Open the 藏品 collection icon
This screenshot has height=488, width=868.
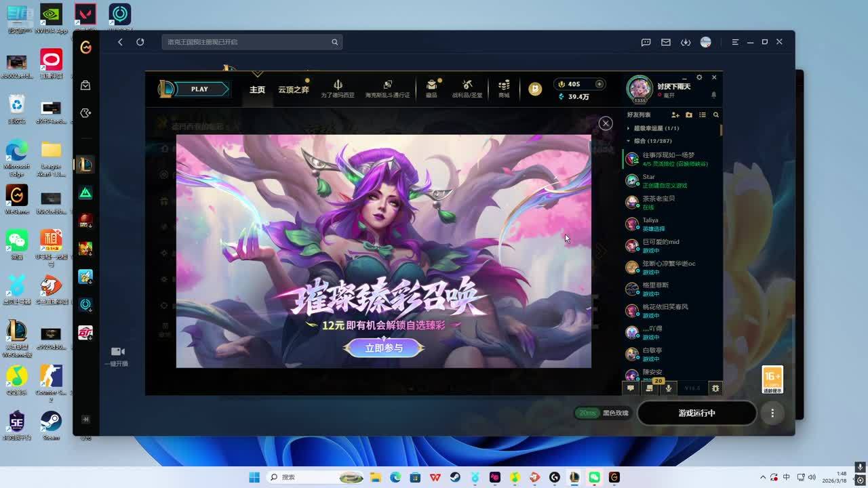coord(431,89)
